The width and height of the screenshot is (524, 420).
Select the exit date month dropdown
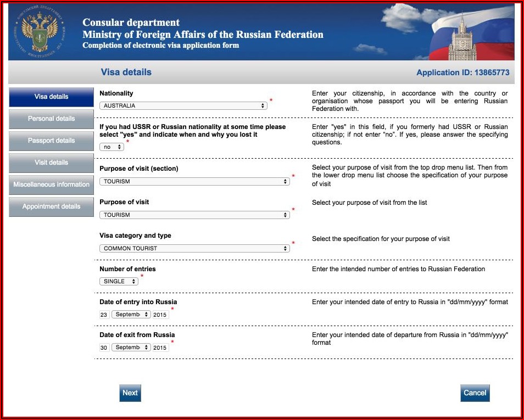tap(131, 348)
